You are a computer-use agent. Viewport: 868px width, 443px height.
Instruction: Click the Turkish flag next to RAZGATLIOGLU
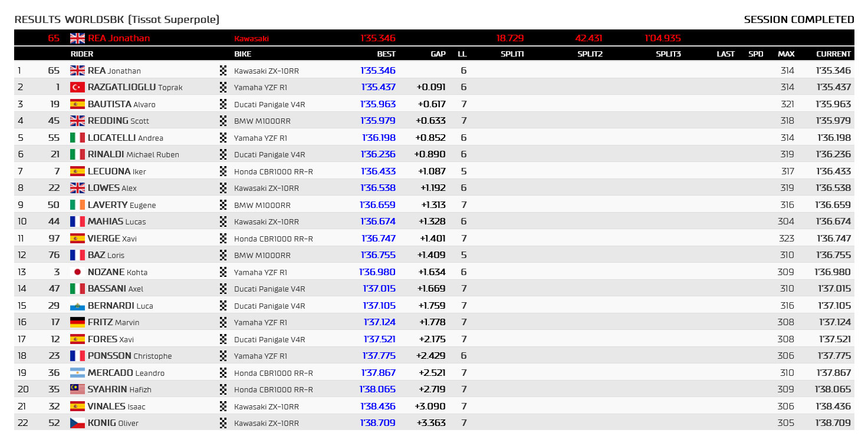point(77,87)
